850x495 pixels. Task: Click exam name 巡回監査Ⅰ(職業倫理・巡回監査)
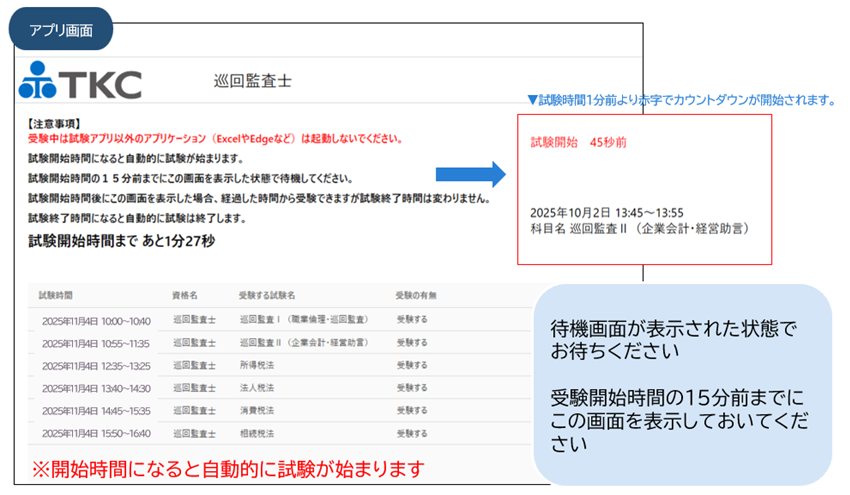pyautogui.click(x=305, y=320)
